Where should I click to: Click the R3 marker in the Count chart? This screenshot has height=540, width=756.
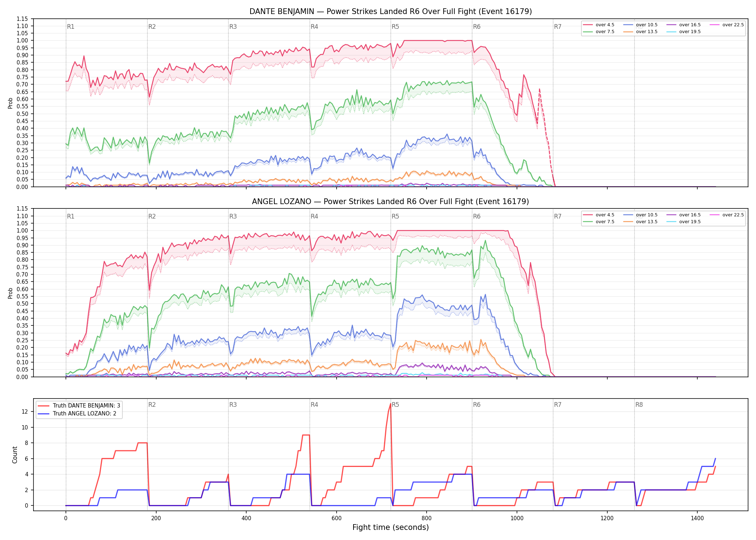[233, 405]
